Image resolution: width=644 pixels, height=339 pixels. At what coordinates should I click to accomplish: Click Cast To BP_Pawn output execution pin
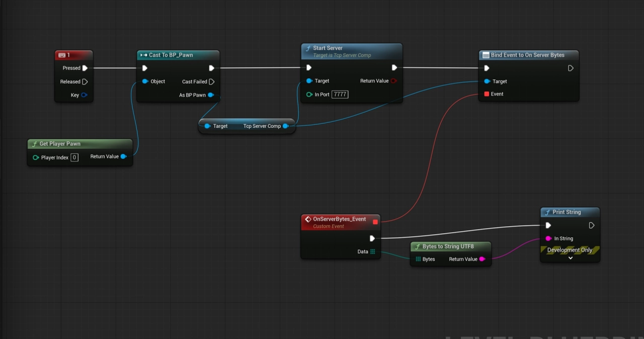pos(211,68)
